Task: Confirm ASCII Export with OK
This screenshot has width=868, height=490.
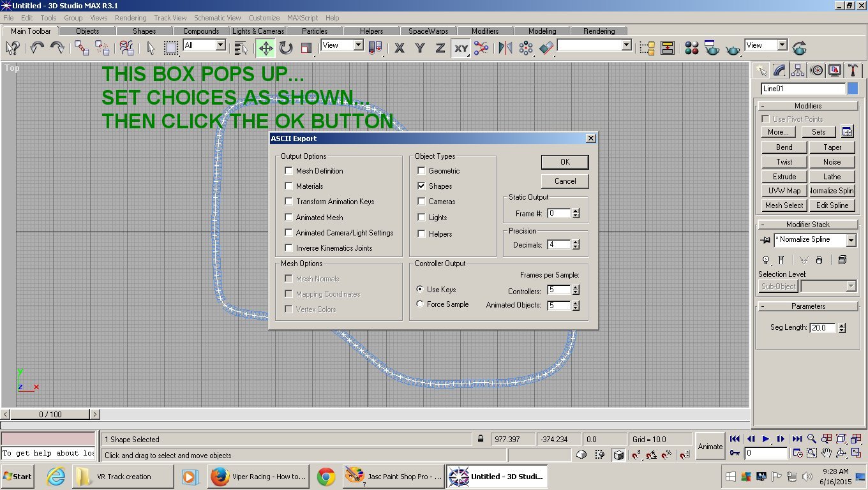Action: point(565,162)
